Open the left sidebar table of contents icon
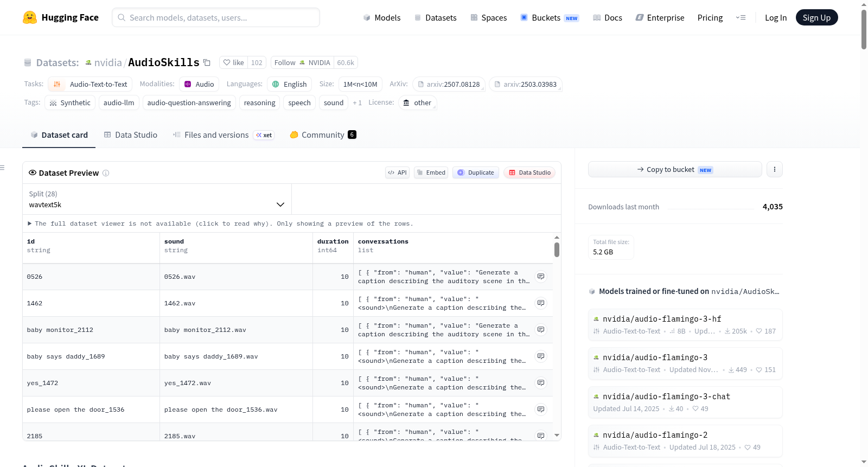The image size is (868, 467). tap(3, 168)
